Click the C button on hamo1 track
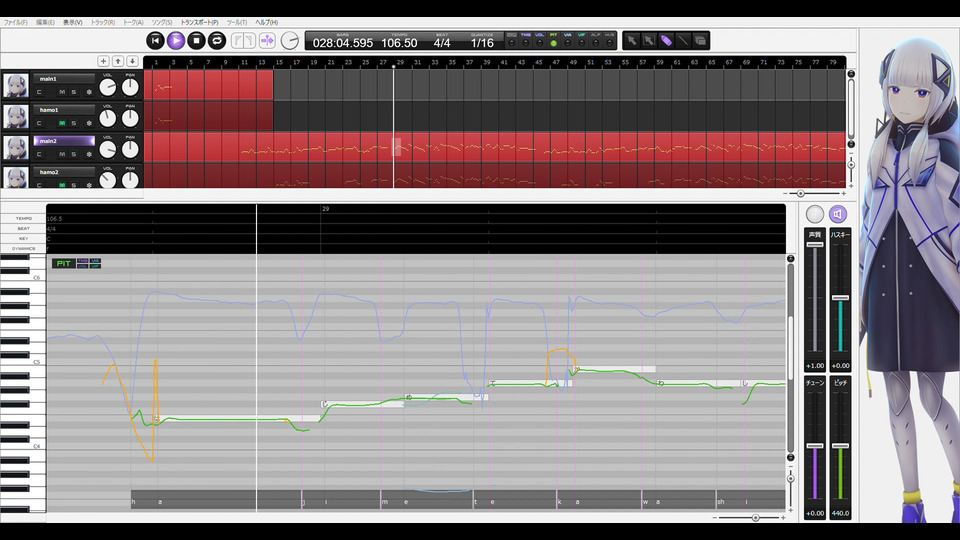The height and width of the screenshot is (540, 960). [39, 123]
